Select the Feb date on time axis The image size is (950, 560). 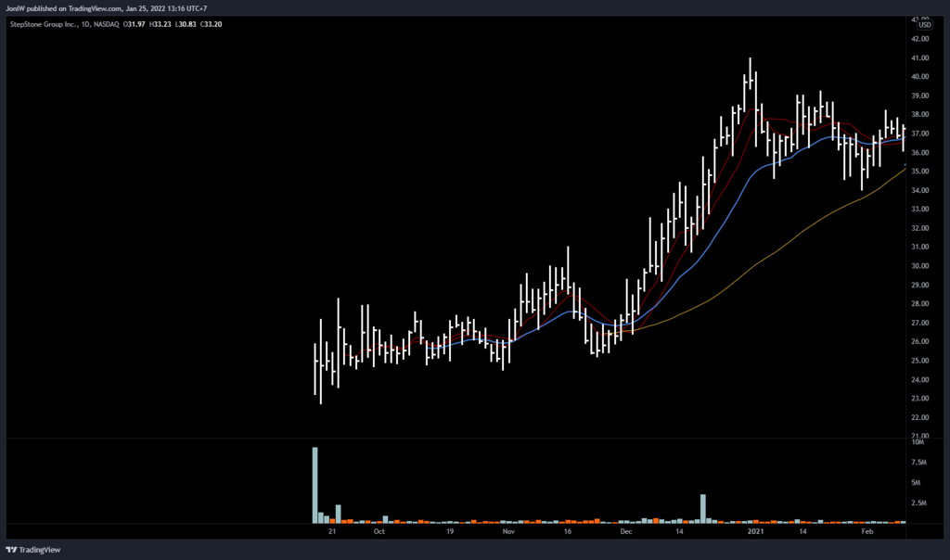pos(867,532)
